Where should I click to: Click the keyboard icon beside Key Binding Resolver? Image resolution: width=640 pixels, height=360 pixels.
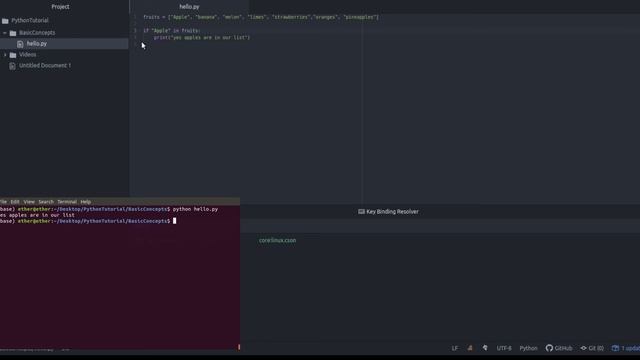pos(361,211)
